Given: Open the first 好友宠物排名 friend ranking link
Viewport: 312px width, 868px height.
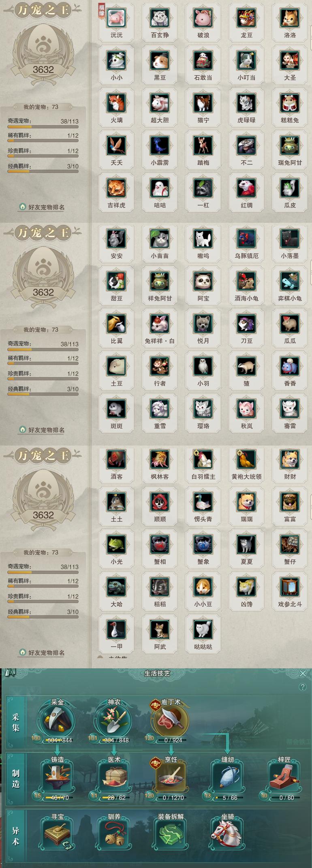Looking at the screenshot, I should pos(42,207).
